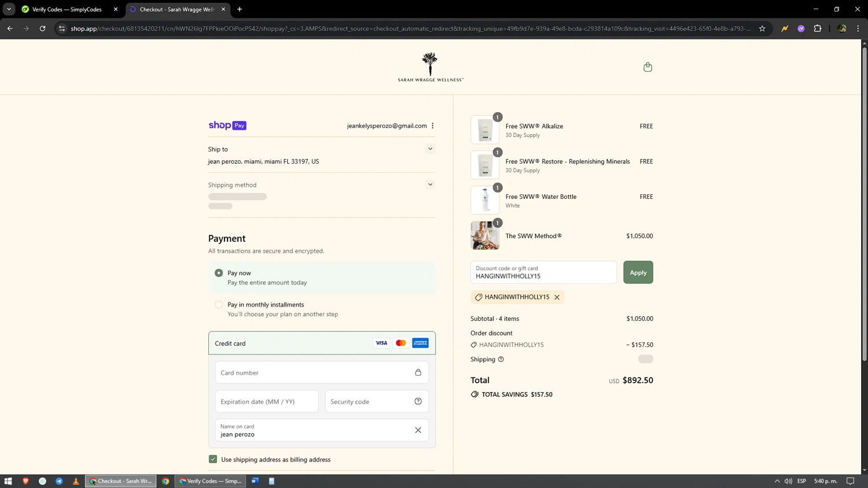
Task: Show security code help icon
Action: [418, 401]
